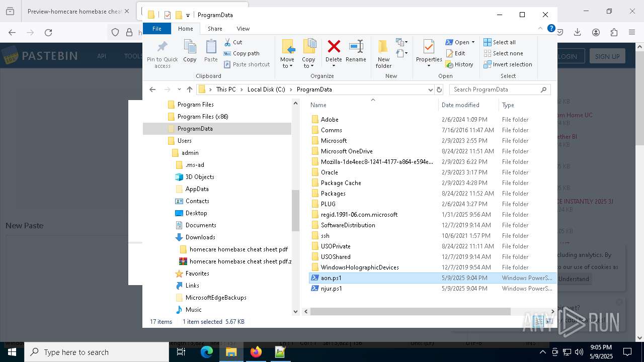Click SIGN UP on Pastebin page
This screenshot has height=362, width=644.
pos(607,56)
